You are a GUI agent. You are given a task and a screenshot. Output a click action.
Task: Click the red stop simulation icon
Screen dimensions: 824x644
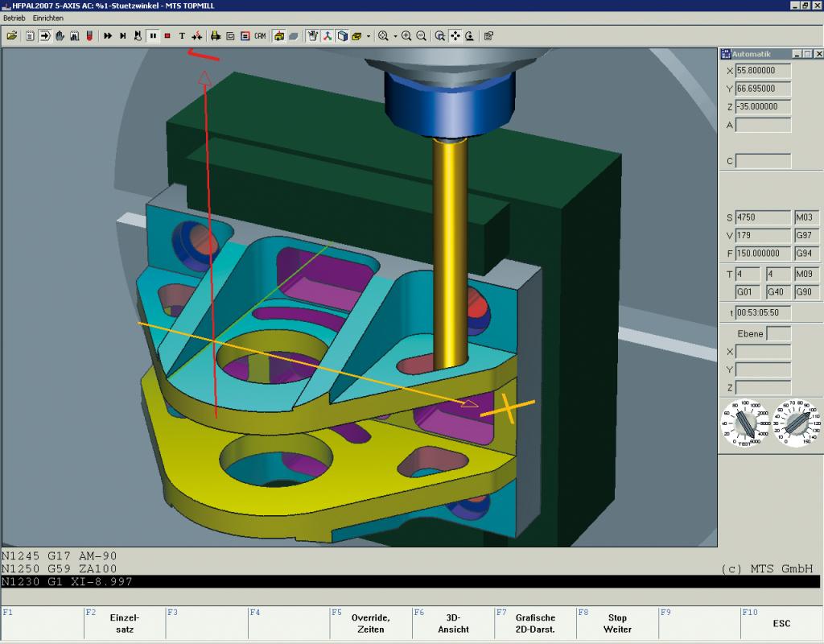pyautogui.click(x=167, y=35)
